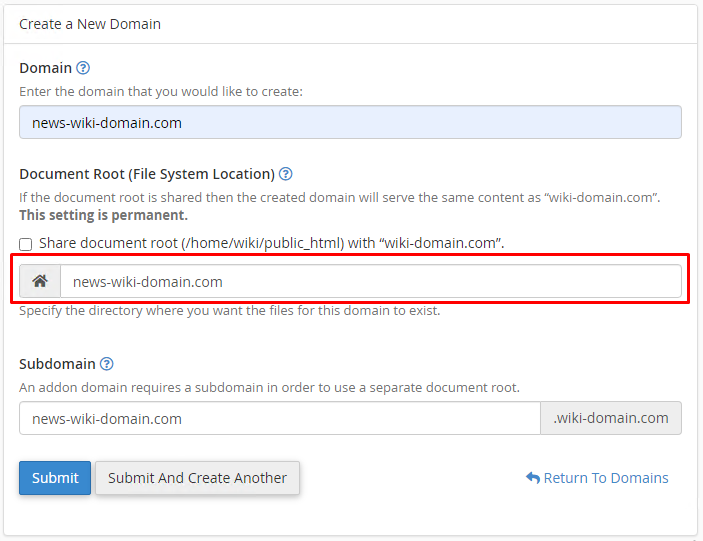This screenshot has height=541, width=703.
Task: Follow the Return To Domains link
Action: pos(606,478)
